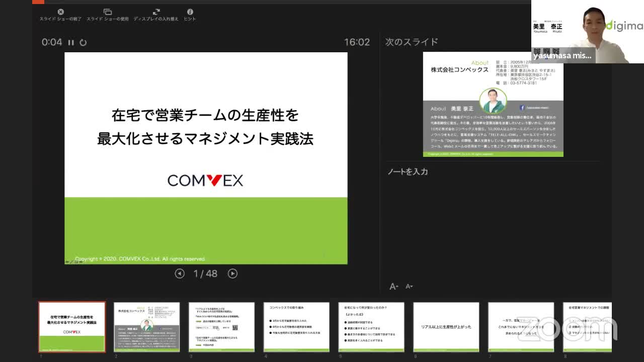The width and height of the screenshot is (644, 362).
Task: Click the elapsed time 0:04
Action: (52, 42)
